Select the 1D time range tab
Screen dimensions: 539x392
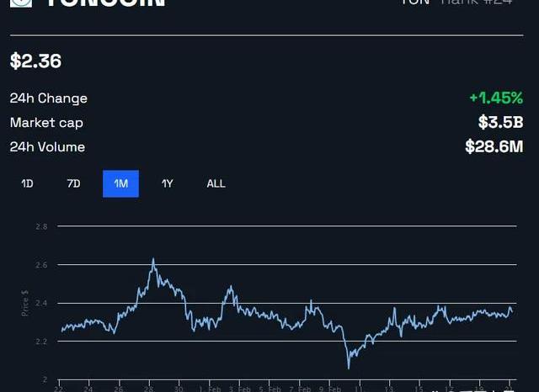[27, 183]
